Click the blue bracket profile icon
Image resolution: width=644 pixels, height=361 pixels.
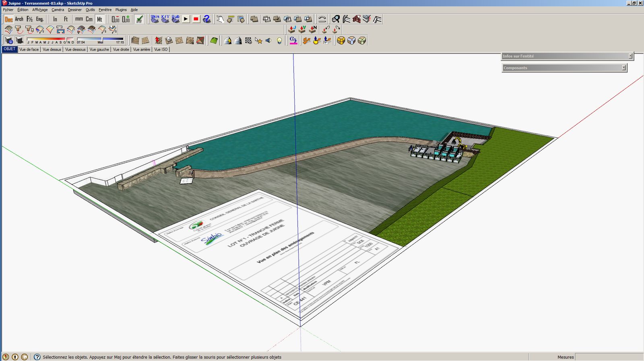(60, 29)
